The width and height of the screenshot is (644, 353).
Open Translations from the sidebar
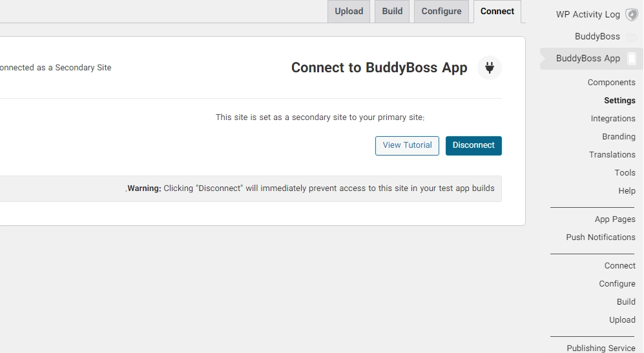(x=612, y=155)
